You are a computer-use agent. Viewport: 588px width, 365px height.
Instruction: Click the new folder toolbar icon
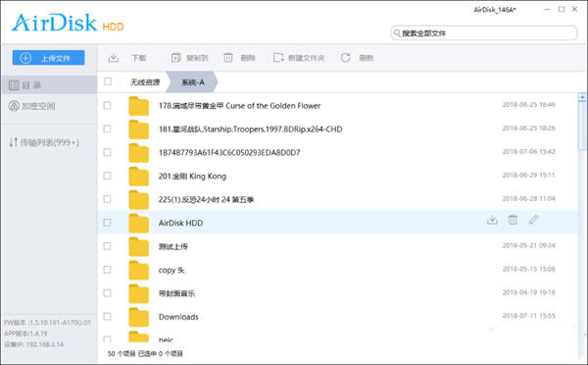coord(278,58)
